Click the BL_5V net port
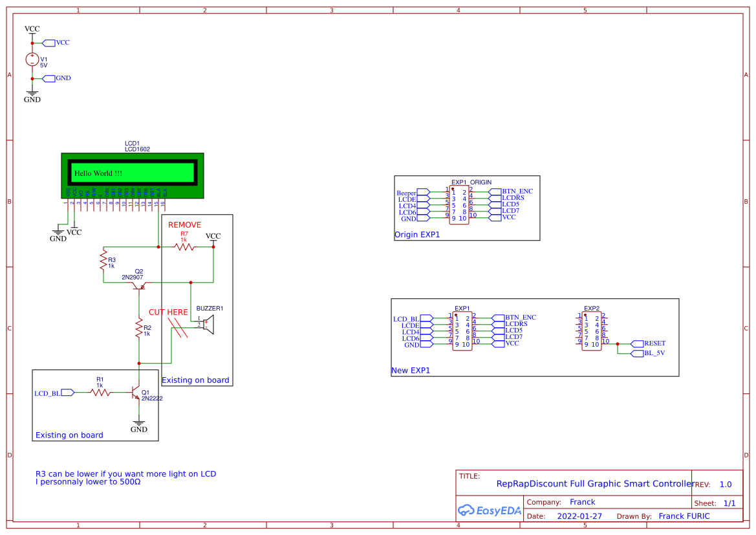Viewport: 756px width, 535px height. [x=636, y=353]
